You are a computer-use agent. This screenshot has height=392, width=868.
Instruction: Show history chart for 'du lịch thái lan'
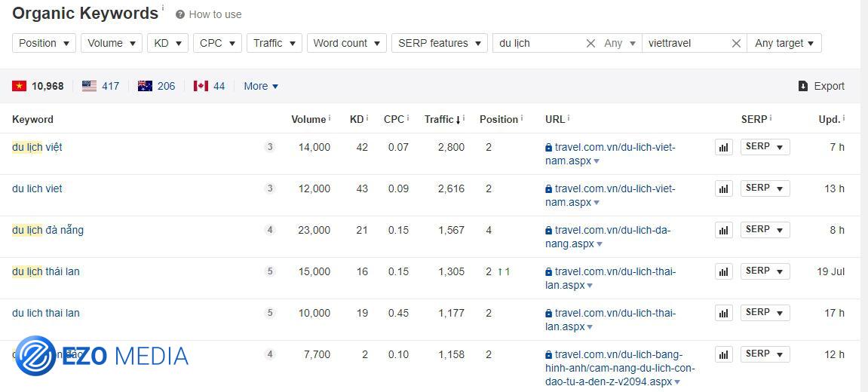[x=723, y=271]
